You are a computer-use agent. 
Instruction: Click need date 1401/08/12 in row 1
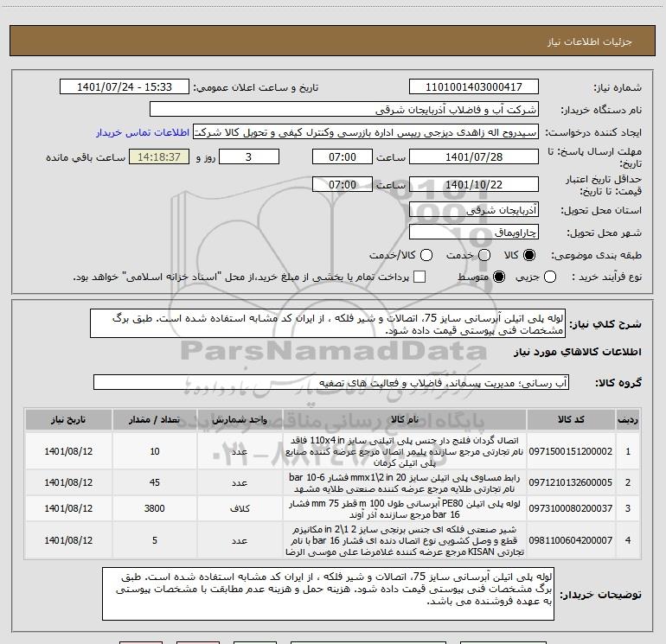click(68, 451)
